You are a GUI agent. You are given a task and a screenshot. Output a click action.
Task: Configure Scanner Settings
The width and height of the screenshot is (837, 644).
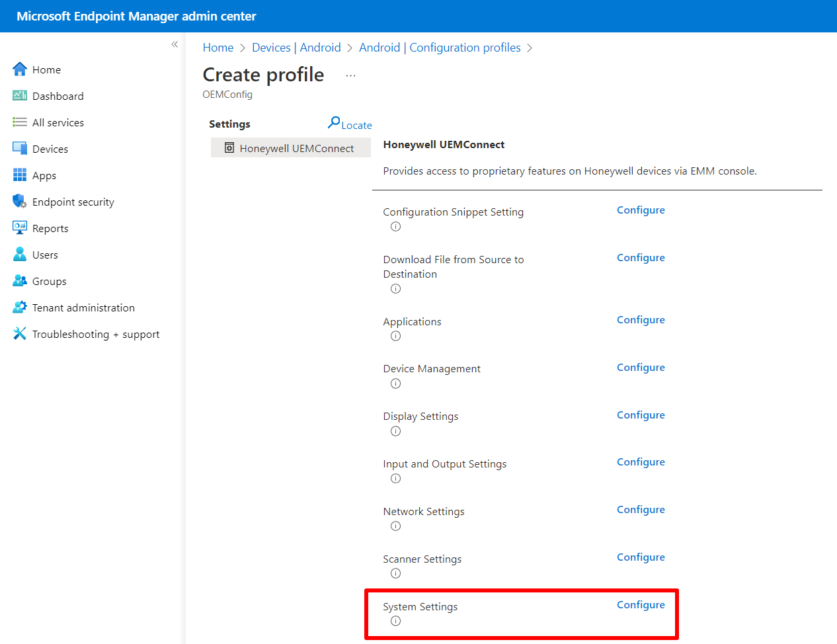click(641, 557)
